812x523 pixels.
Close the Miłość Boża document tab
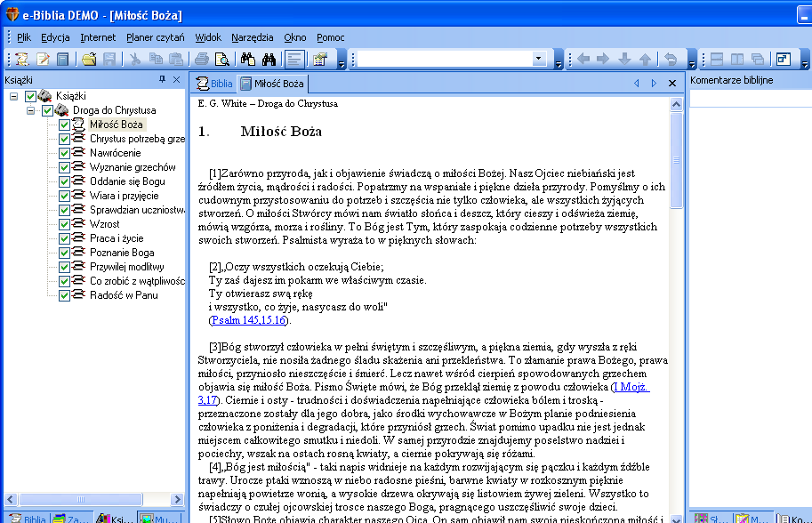[x=672, y=84]
